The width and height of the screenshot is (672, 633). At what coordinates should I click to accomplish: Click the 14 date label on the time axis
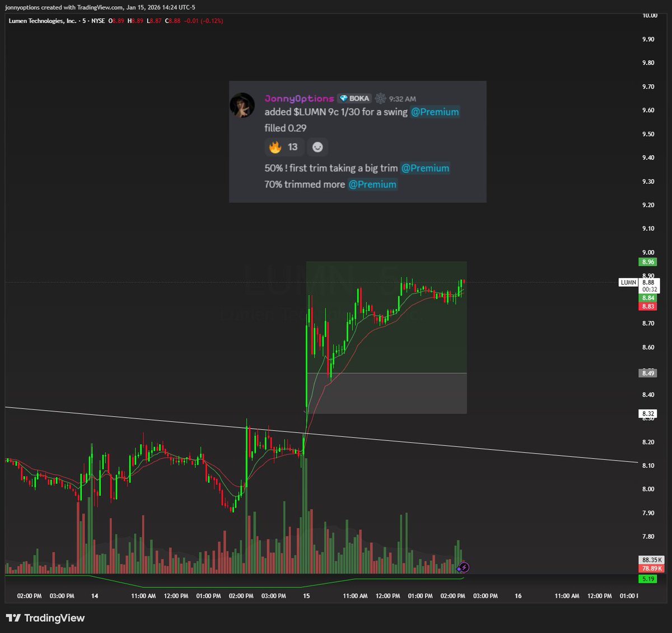(95, 596)
